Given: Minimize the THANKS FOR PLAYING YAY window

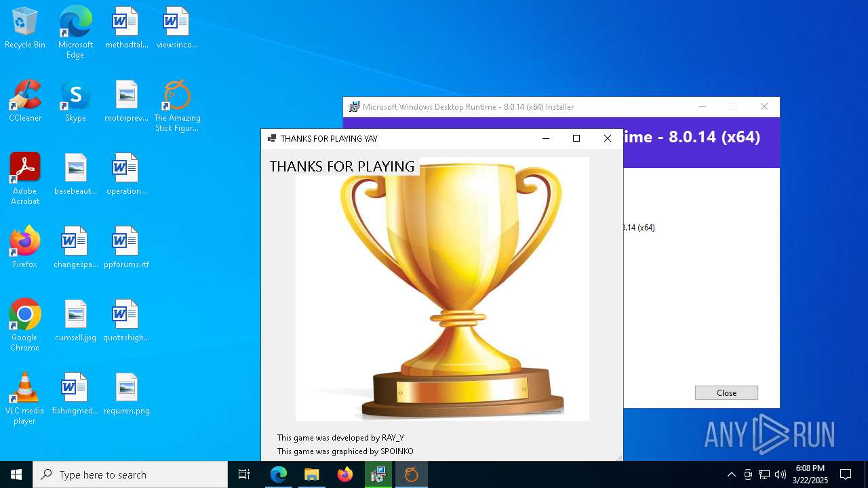Looking at the screenshot, I should 546,138.
